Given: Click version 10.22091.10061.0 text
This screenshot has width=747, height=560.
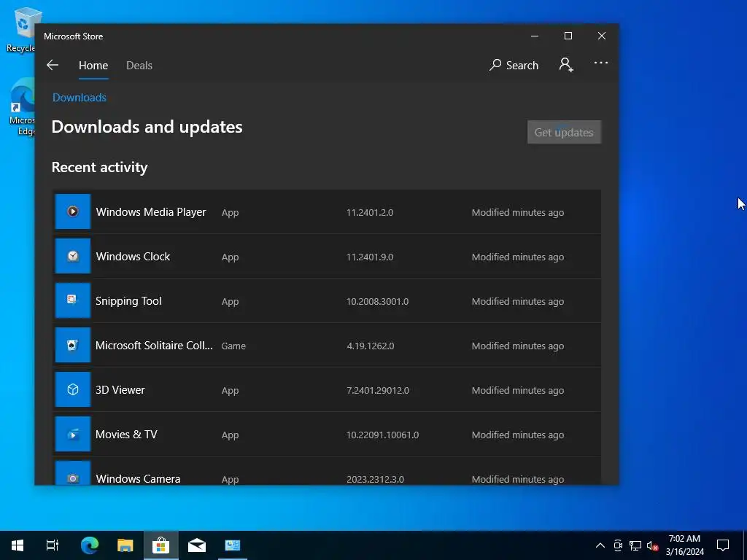Looking at the screenshot, I should (382, 435).
